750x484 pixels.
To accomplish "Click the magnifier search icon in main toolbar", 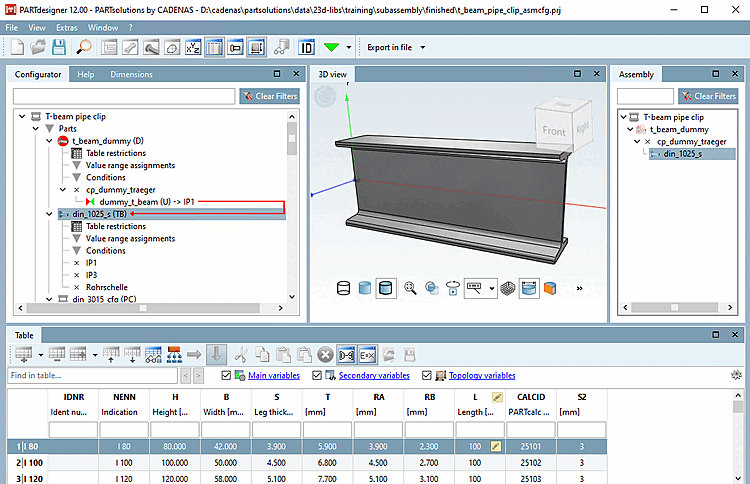I will click(x=83, y=47).
